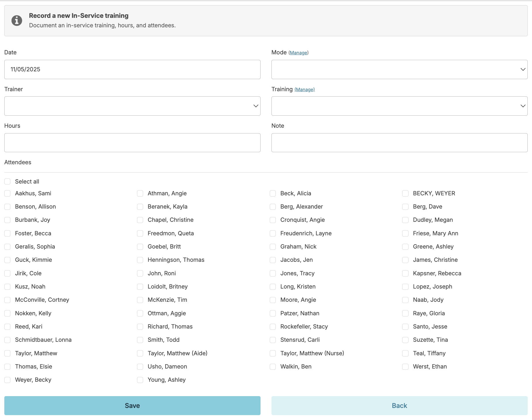Open the Mode dropdown
This screenshot has width=532, height=420.
(399, 69)
